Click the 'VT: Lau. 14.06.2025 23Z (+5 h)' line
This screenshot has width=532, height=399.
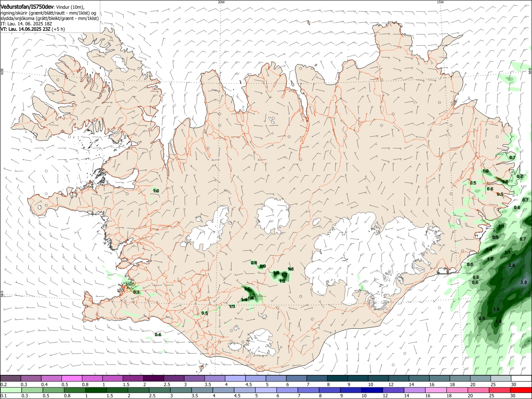32,29
